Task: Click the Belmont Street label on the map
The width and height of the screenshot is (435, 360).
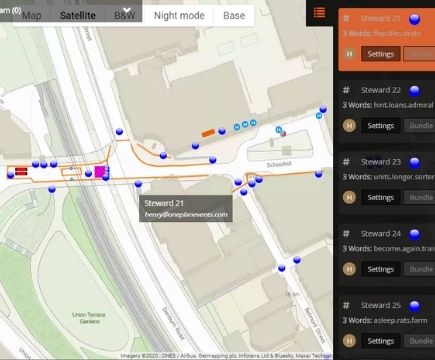Action: [x=315, y=325]
